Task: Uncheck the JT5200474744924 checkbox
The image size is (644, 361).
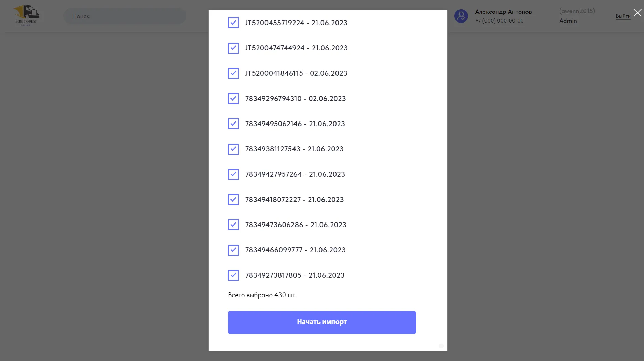Action: (x=233, y=48)
